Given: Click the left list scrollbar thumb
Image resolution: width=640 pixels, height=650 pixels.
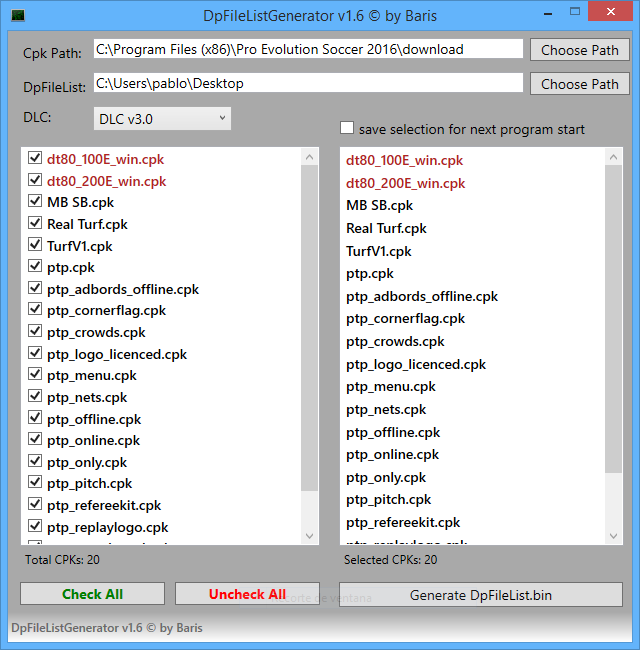Looking at the screenshot, I should 309,328.
